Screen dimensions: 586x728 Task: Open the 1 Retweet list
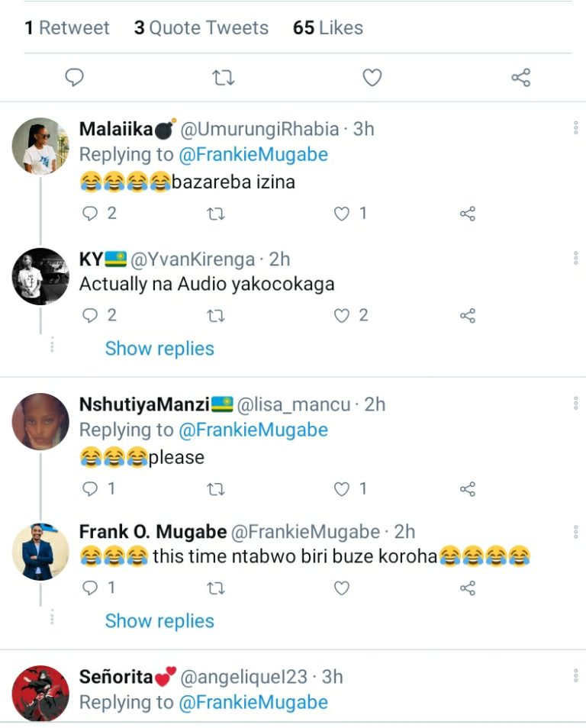pos(67,28)
